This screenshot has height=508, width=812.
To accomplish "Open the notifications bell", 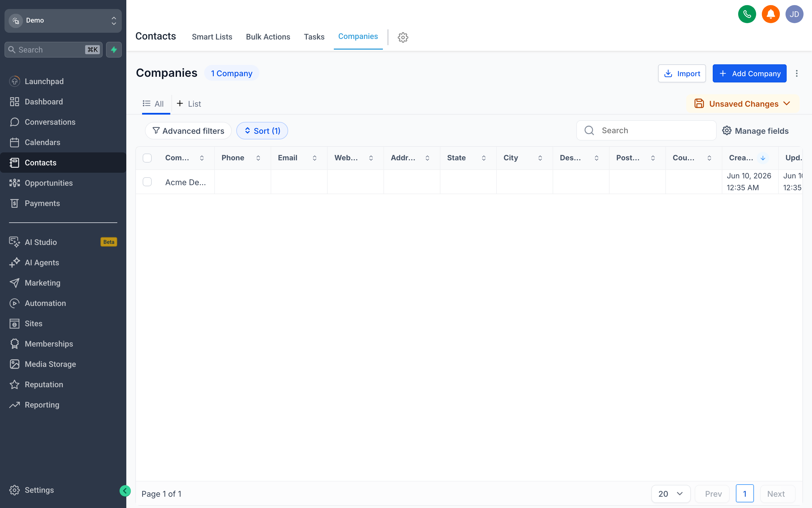I will click(771, 14).
